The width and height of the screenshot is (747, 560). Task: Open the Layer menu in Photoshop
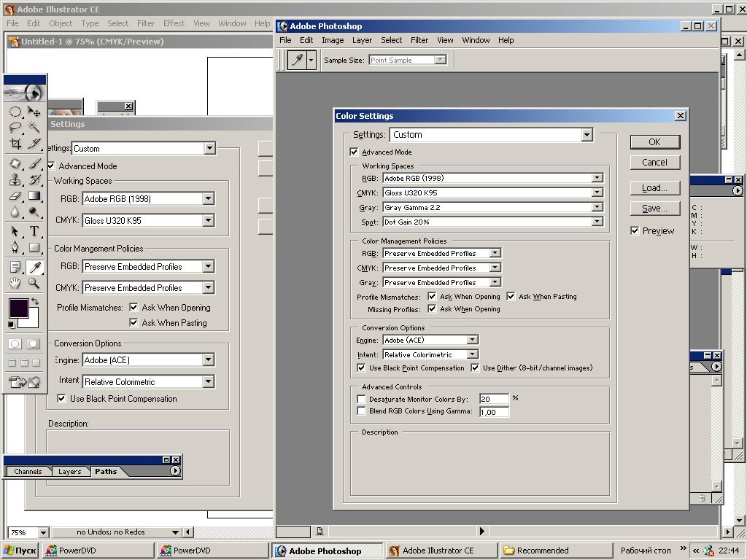pos(362,41)
